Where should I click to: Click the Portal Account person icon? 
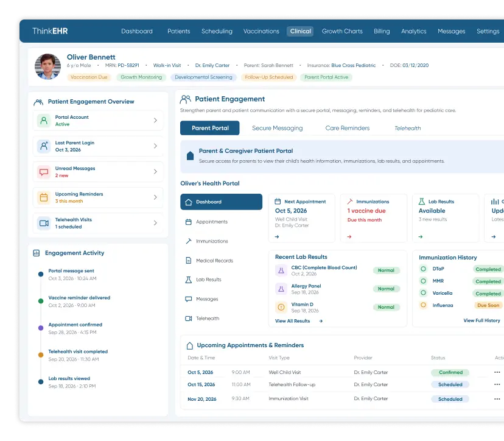coord(44,121)
